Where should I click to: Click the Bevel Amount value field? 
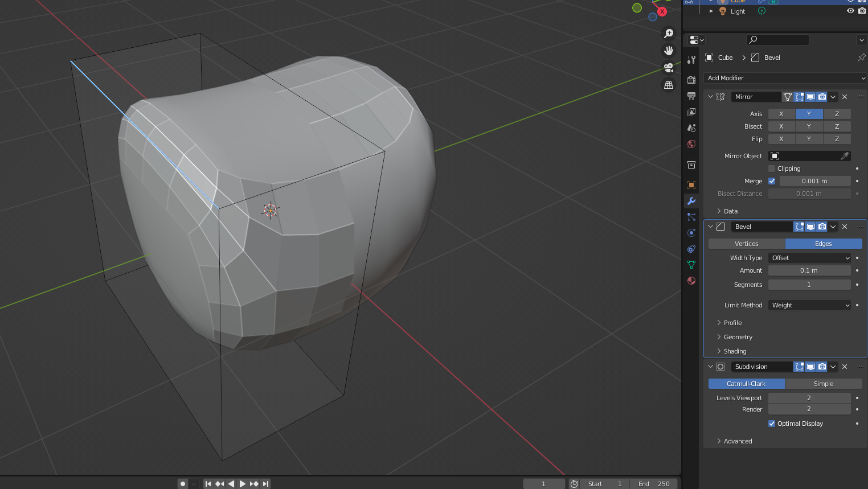pos(809,270)
